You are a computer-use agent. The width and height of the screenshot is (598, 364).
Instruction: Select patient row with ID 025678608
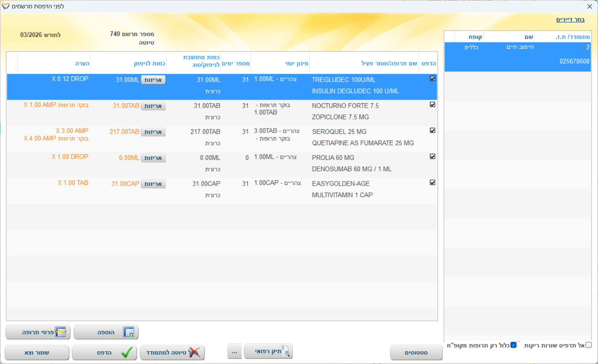[517, 57]
